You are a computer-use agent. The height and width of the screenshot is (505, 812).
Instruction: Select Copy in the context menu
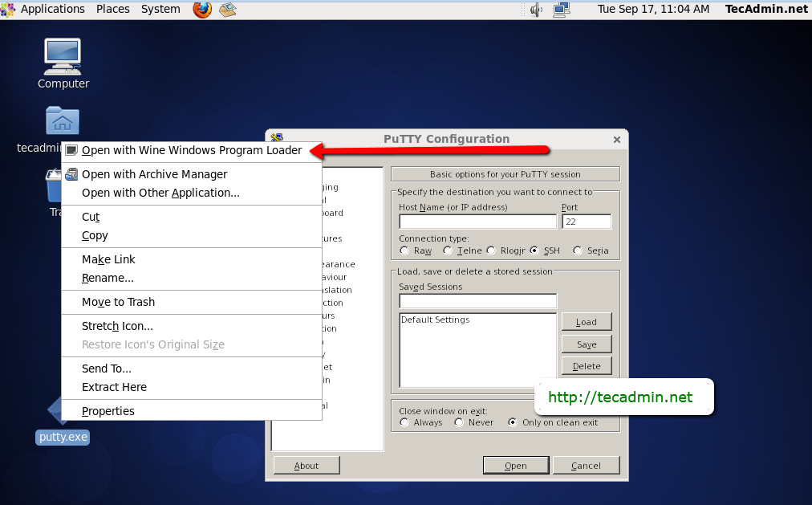192,236
